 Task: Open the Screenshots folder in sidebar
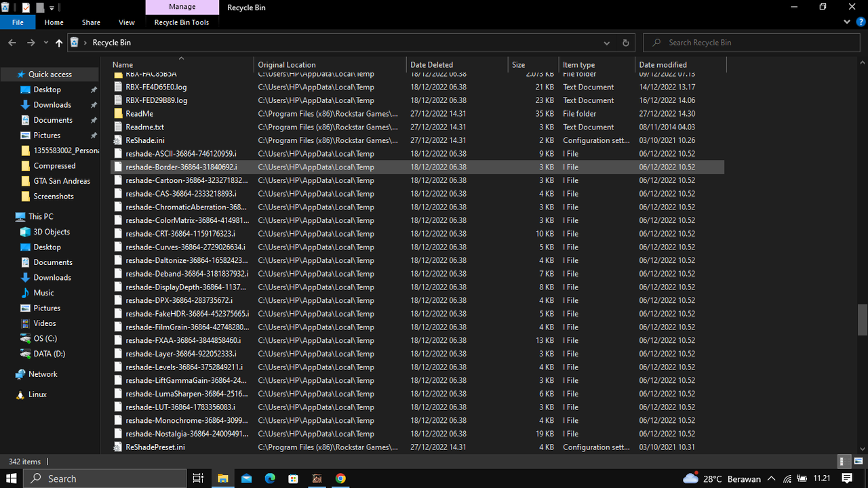[x=54, y=197]
